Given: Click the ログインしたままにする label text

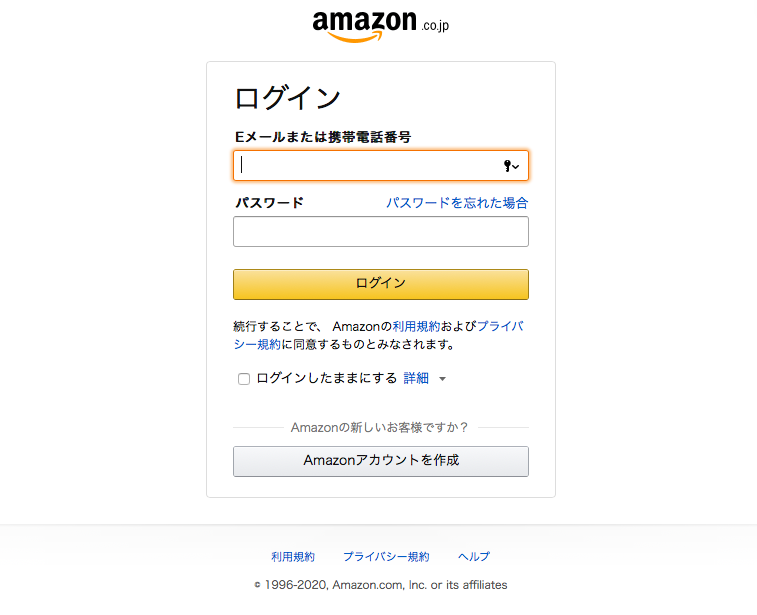Looking at the screenshot, I should pyautogui.click(x=327, y=378).
